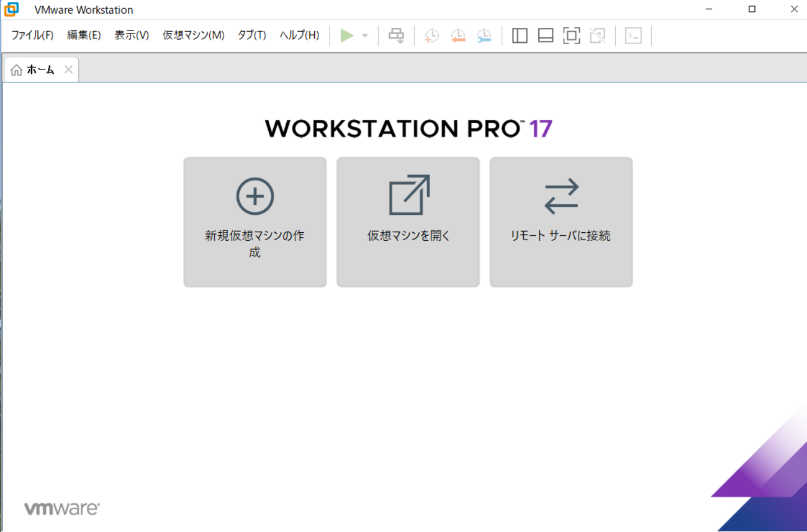Image resolution: width=807 pixels, height=532 pixels.
Task: Open the ファイル(F) menu
Action: coord(32,35)
